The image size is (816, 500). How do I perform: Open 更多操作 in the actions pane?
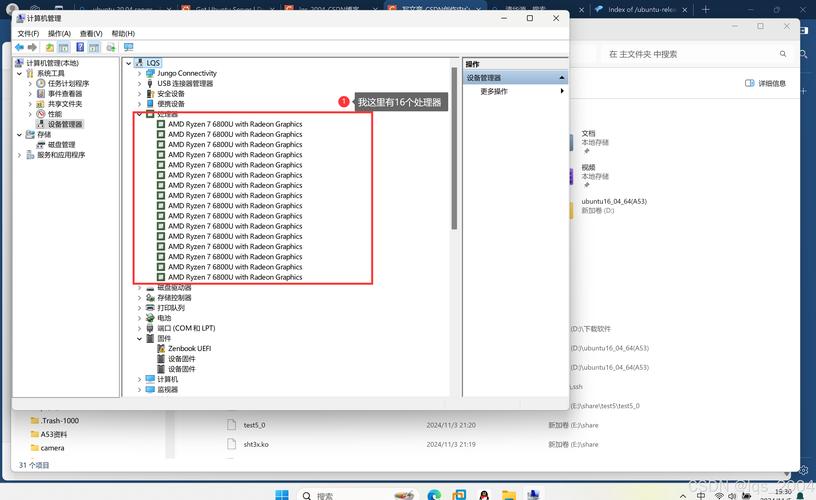[494, 91]
